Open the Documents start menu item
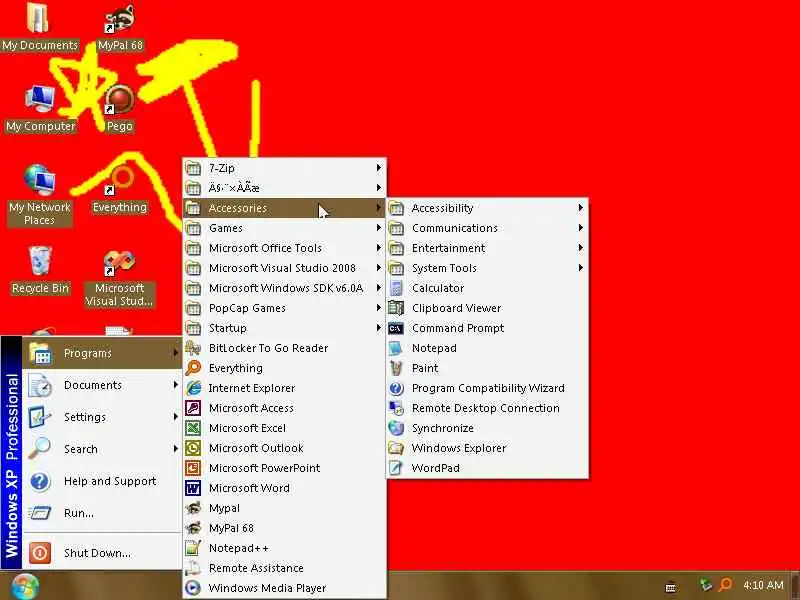Image resolution: width=800 pixels, height=600 pixels. [103, 385]
